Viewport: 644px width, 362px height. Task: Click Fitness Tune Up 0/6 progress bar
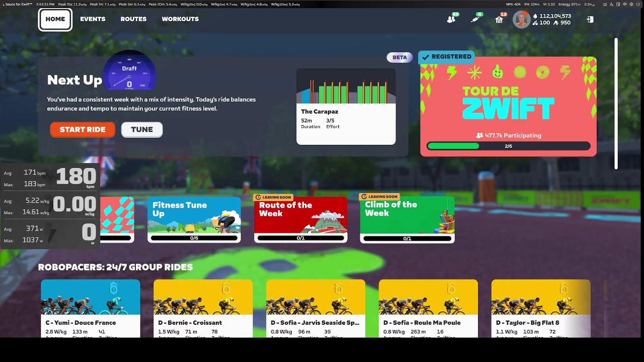pyautogui.click(x=194, y=238)
